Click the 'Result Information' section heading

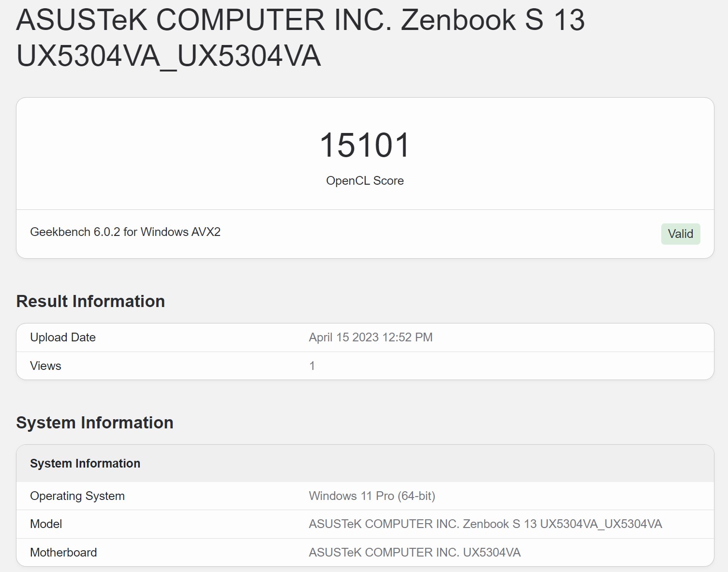(90, 301)
